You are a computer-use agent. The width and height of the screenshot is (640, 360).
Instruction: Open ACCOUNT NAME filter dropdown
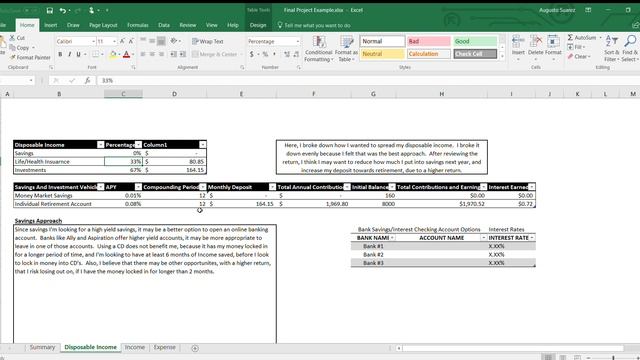pyautogui.click(x=484, y=238)
